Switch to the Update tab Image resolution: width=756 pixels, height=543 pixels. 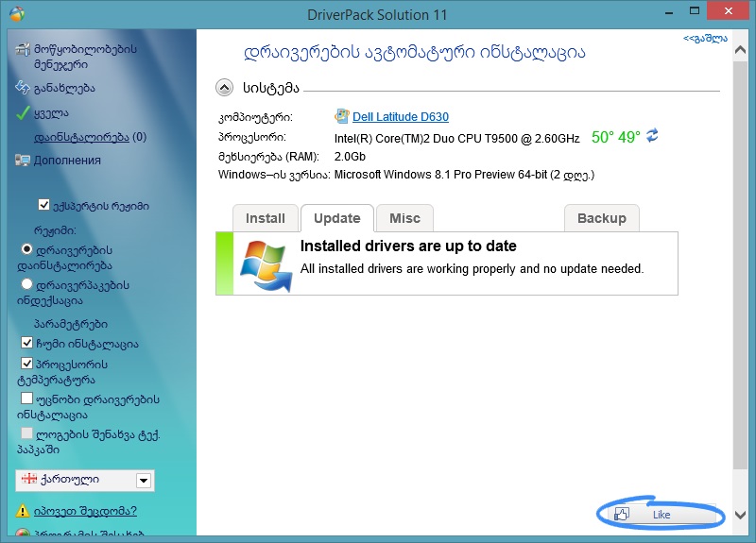pyautogui.click(x=337, y=218)
